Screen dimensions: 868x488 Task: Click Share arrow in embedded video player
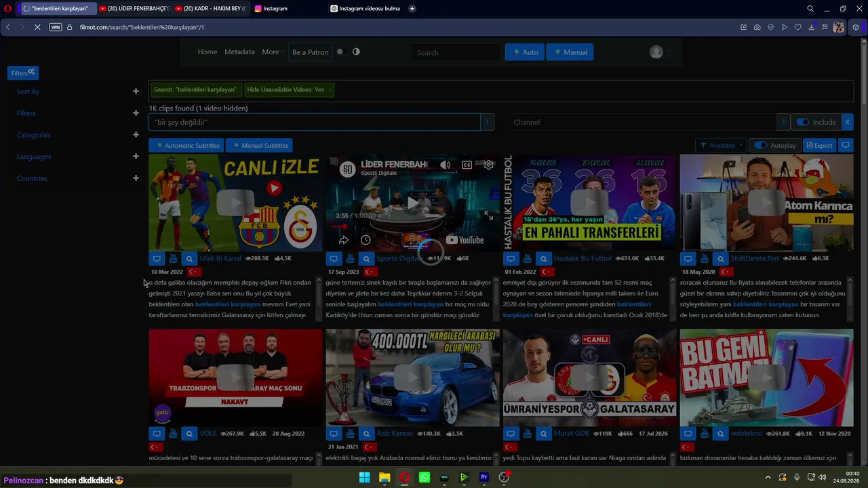tap(344, 240)
